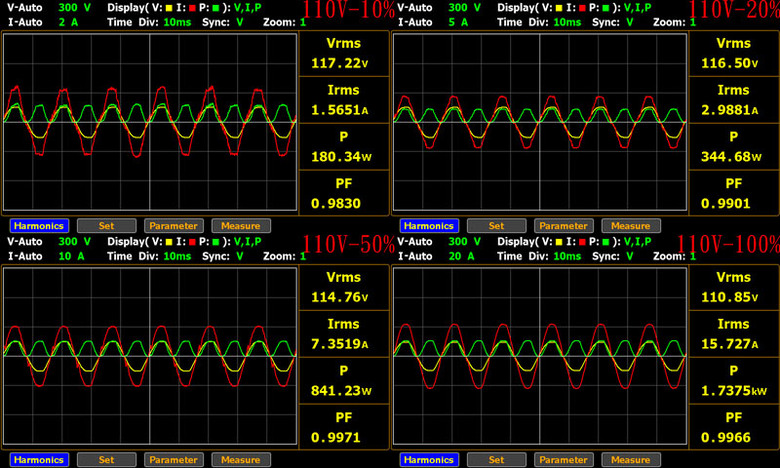Click the waveform display in 110V-20% panel
Screen dimensions: 780x468
540,122
